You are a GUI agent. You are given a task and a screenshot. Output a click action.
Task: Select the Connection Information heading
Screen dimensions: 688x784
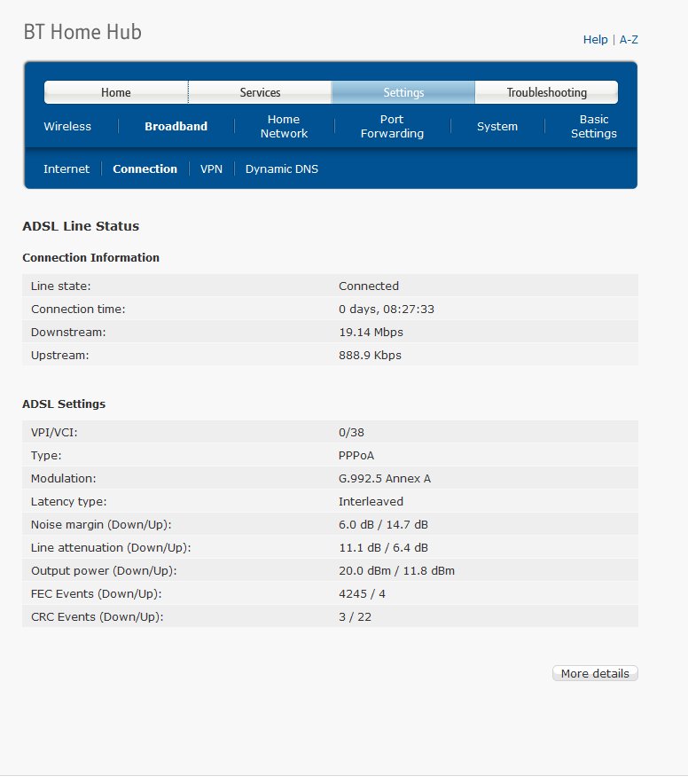[x=90, y=257]
